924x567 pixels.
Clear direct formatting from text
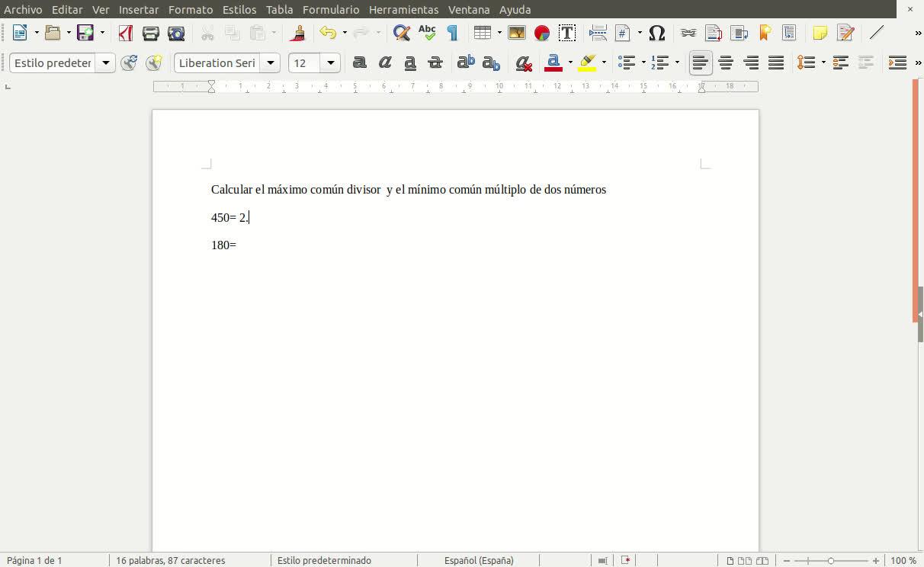click(x=523, y=63)
